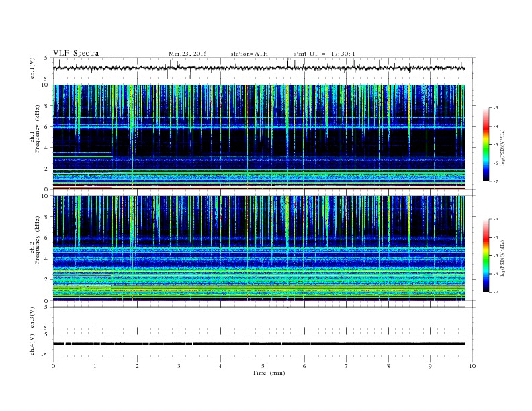This screenshot has height=411, width=532.
Task: Click time axis tick label 6
Action: [304, 366]
